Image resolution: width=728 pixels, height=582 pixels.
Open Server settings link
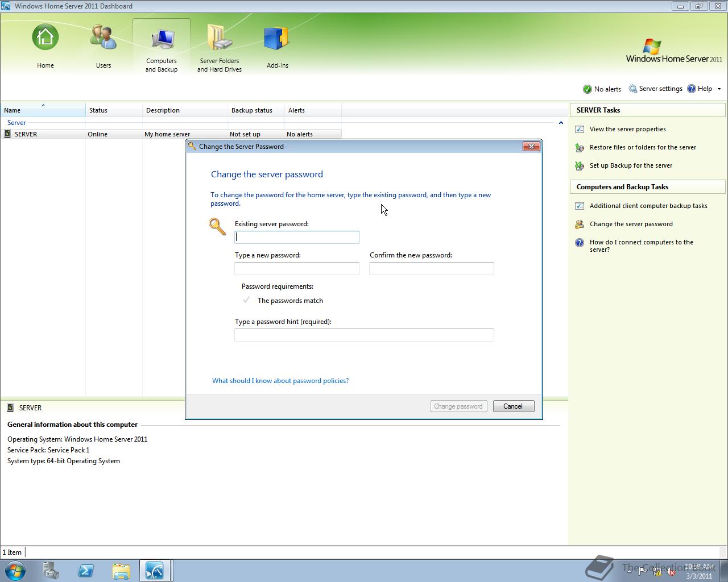coord(660,89)
